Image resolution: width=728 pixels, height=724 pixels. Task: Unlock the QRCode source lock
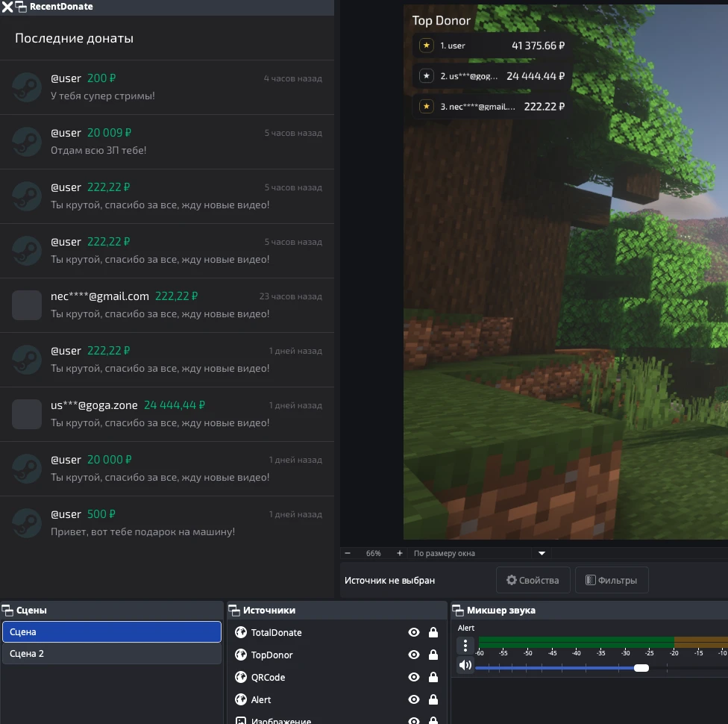[433, 676]
